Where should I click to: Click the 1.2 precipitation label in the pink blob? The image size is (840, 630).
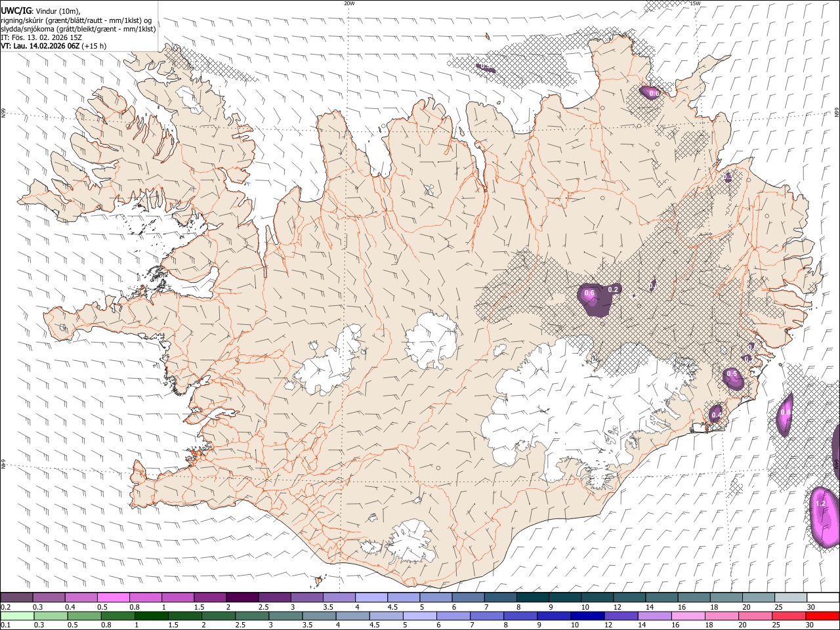tap(820, 504)
